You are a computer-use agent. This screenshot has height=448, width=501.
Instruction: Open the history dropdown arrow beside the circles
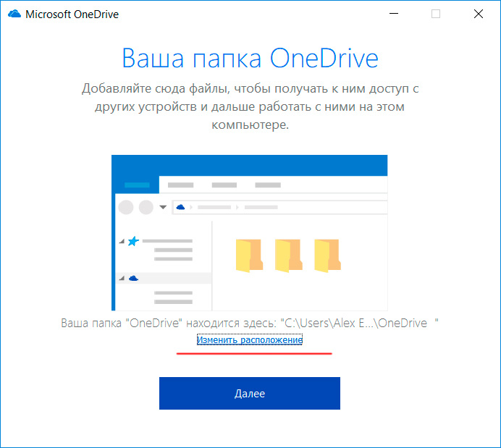[163, 208]
